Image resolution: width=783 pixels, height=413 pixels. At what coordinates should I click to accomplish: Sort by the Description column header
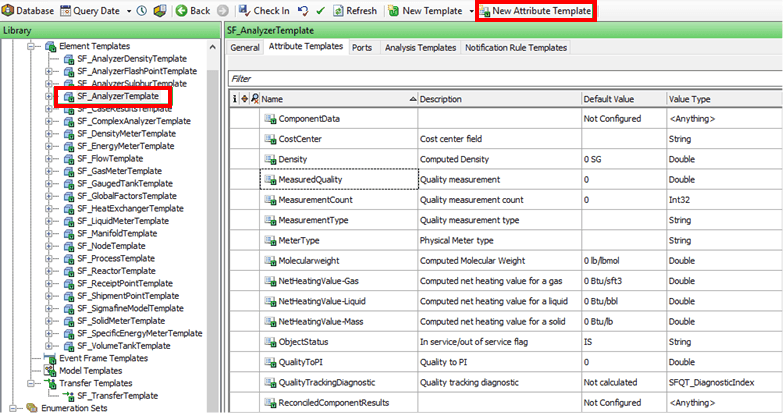click(500, 99)
